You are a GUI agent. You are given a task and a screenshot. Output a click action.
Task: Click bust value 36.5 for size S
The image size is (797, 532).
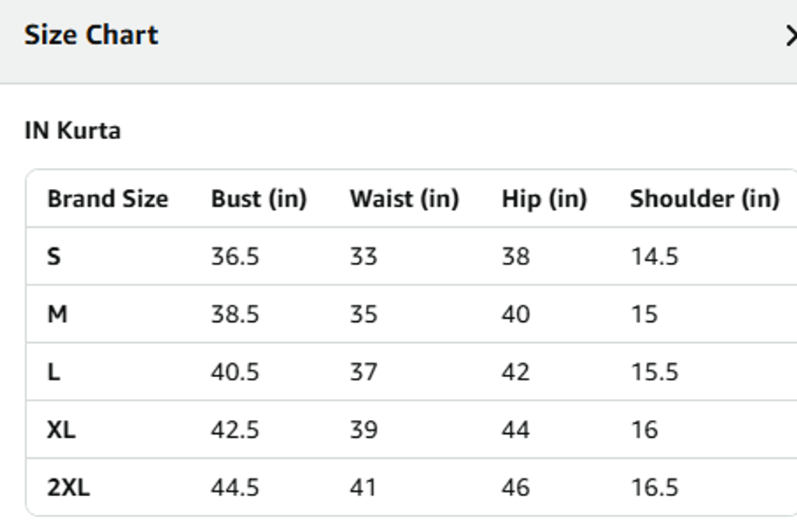pyautogui.click(x=235, y=257)
